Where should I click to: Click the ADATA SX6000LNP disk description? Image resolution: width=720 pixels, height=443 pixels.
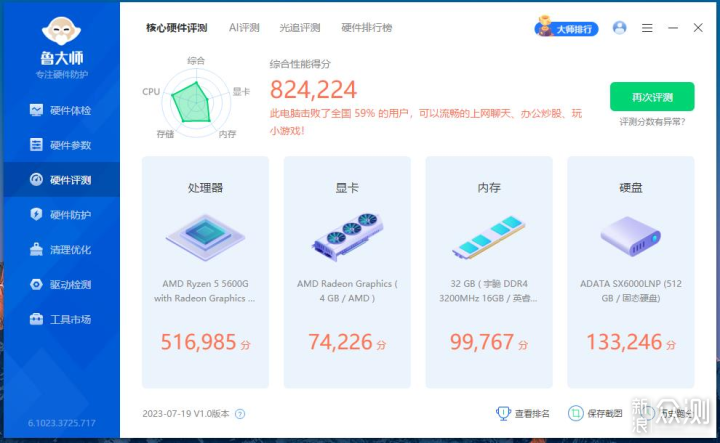tap(631, 291)
